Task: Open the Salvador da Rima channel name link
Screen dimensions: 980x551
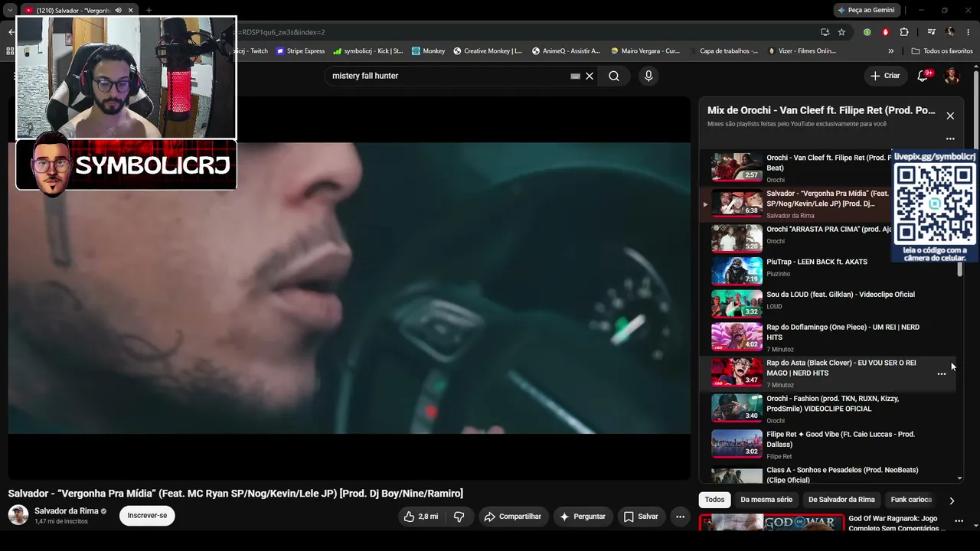Action: (67, 510)
